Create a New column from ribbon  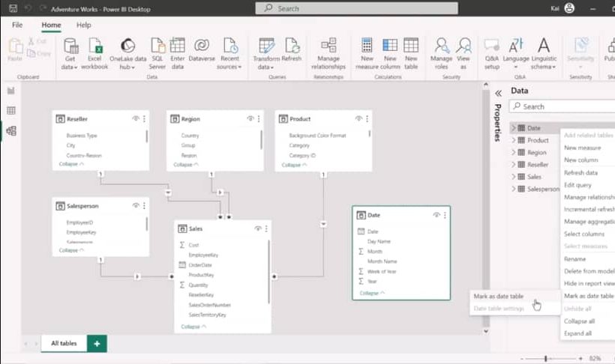[x=390, y=54]
